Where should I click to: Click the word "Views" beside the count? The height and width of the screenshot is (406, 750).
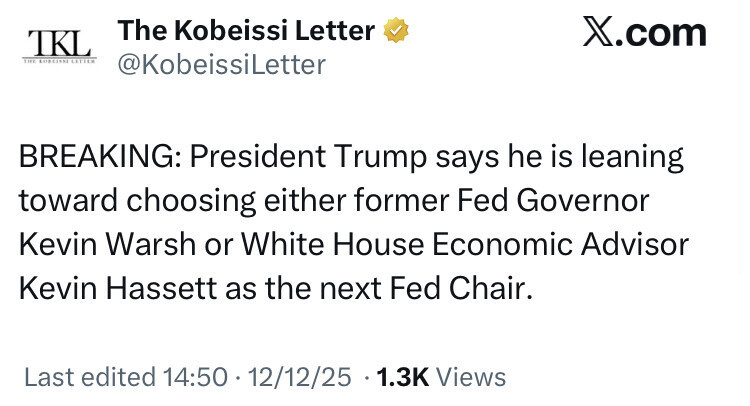click(472, 377)
